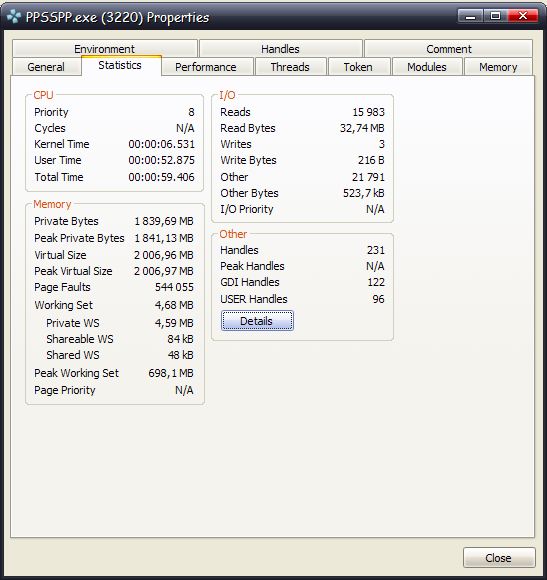Click the I/O group heading
Viewport: 547px width, 580px height.
coord(227,95)
